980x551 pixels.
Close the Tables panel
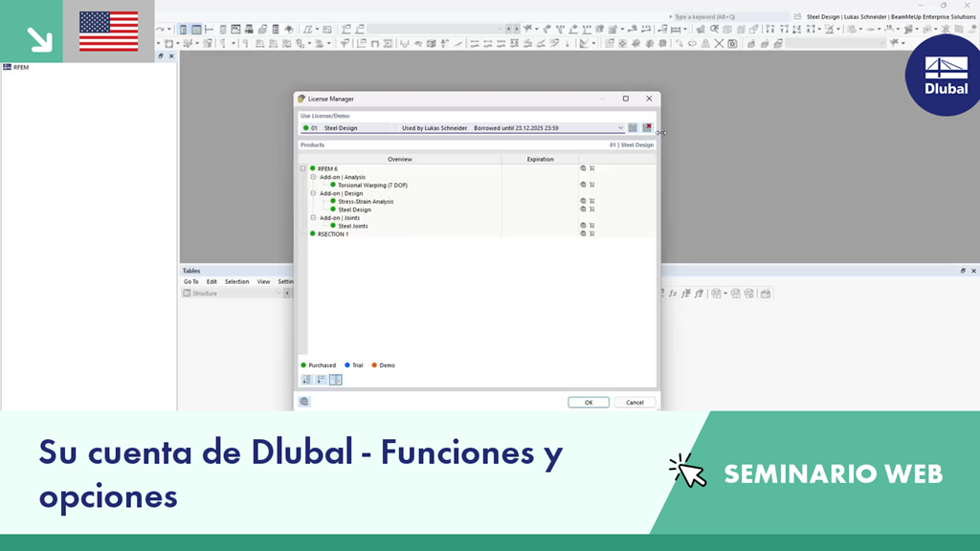(x=973, y=271)
